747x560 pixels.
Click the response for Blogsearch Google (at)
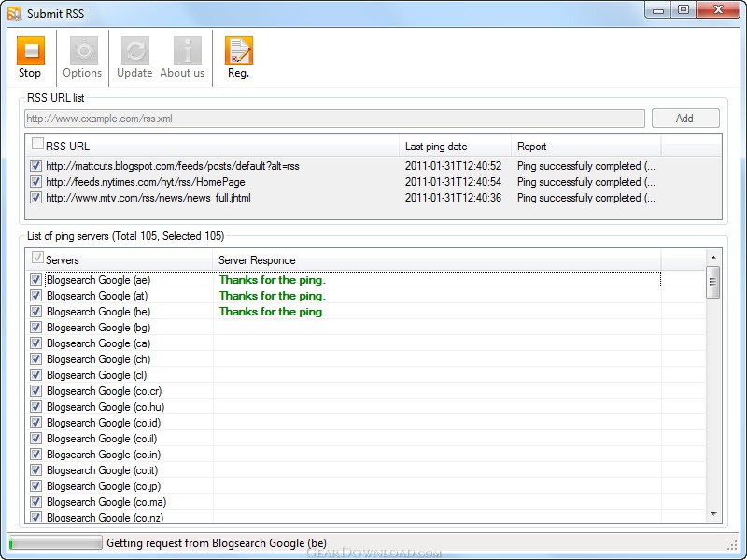pyautogui.click(x=273, y=296)
